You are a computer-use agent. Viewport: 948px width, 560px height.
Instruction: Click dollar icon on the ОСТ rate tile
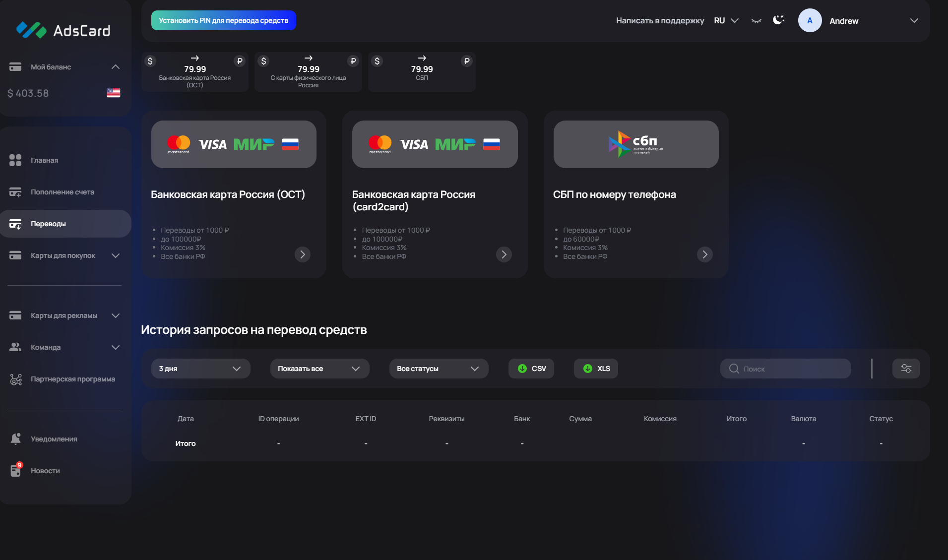[150, 61]
